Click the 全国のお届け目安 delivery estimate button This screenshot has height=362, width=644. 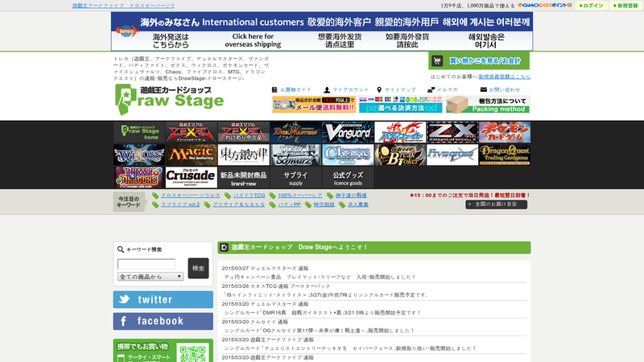click(x=496, y=204)
